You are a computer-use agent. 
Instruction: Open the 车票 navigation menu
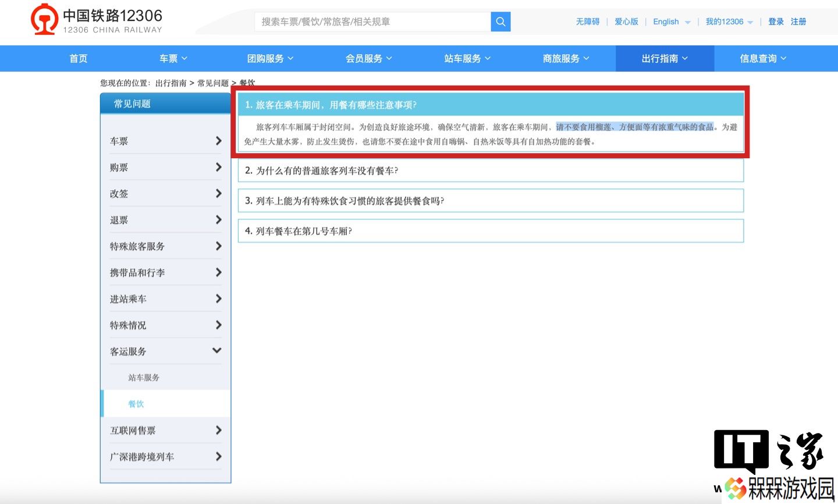coord(173,59)
